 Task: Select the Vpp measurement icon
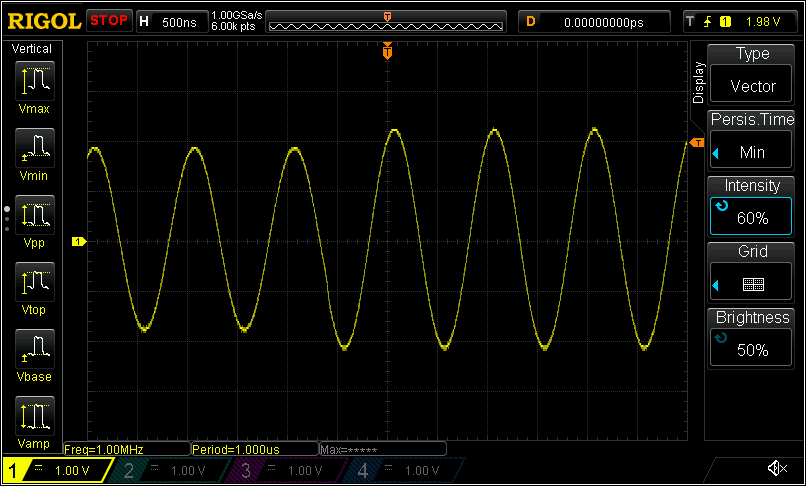tap(35, 220)
